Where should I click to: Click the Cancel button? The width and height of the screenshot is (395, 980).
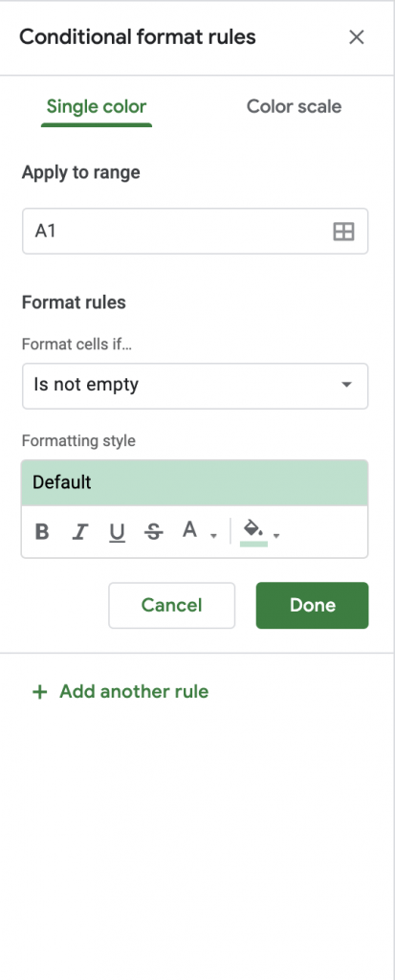tap(172, 605)
